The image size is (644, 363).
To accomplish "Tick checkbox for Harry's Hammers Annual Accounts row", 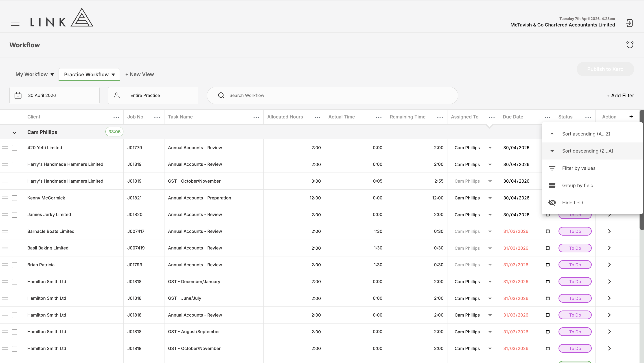I will (x=15, y=165).
